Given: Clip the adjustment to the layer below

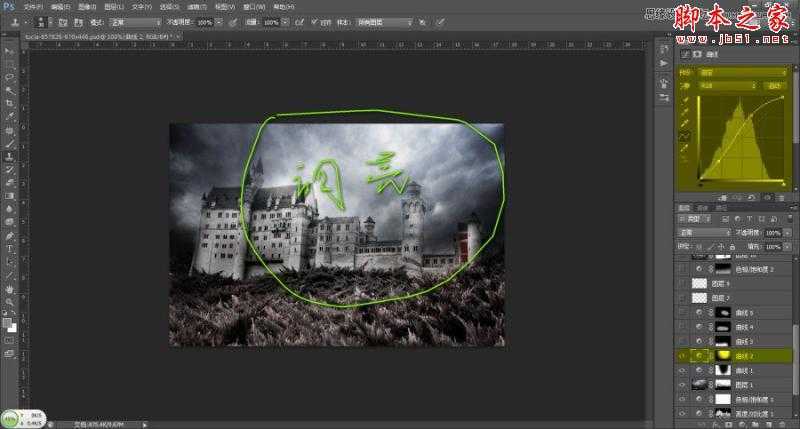Looking at the screenshot, I should click(722, 198).
